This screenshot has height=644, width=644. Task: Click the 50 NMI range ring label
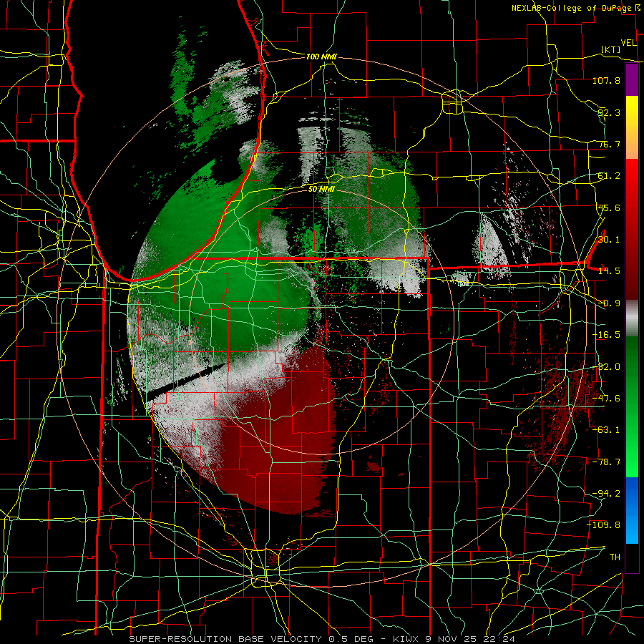click(x=321, y=189)
